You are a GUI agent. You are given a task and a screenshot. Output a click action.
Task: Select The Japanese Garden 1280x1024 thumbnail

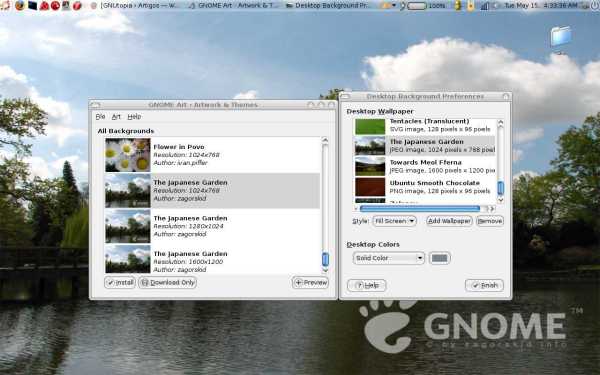click(128, 226)
